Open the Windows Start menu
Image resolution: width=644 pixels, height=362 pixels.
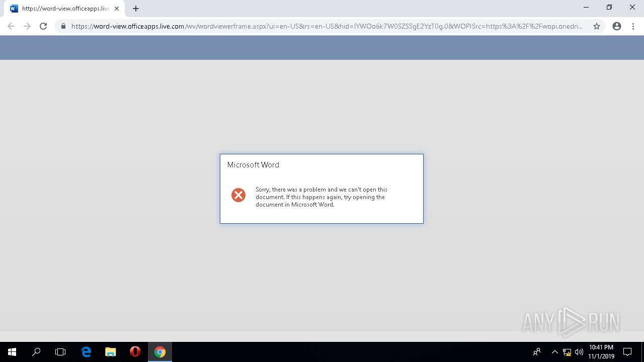tap(12, 352)
